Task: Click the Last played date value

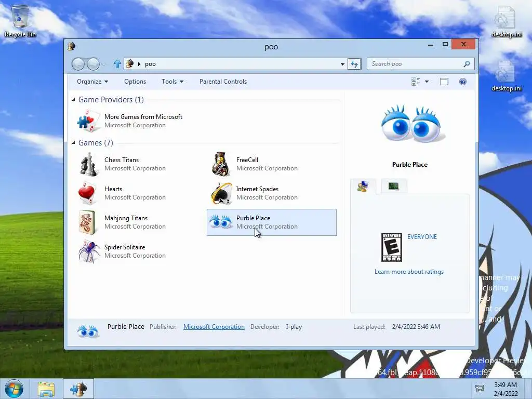Action: [x=416, y=327]
